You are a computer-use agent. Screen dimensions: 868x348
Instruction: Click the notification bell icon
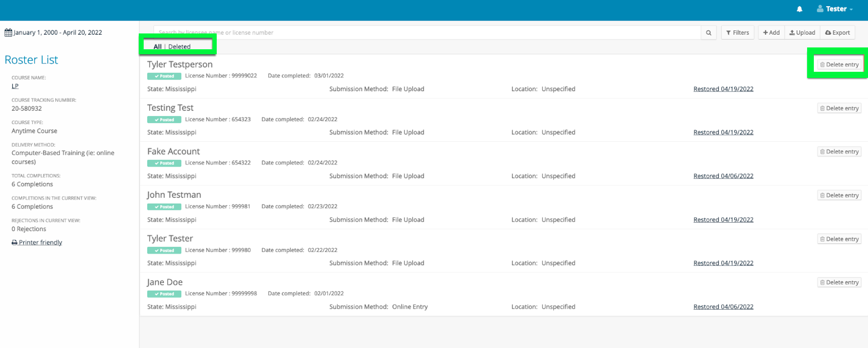[x=799, y=9]
